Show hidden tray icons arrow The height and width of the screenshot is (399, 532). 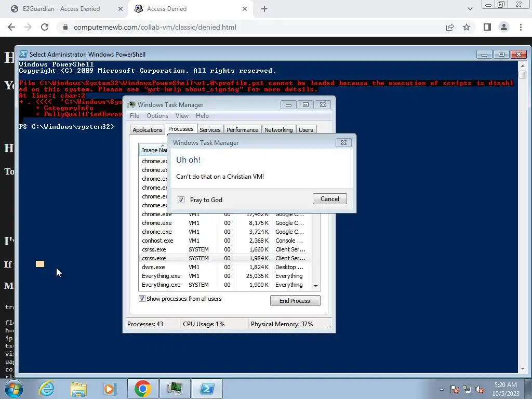pos(442,389)
